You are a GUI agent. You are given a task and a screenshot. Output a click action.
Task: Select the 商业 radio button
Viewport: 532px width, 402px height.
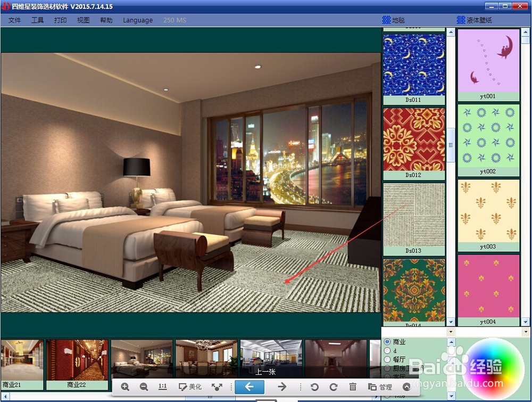tap(387, 342)
